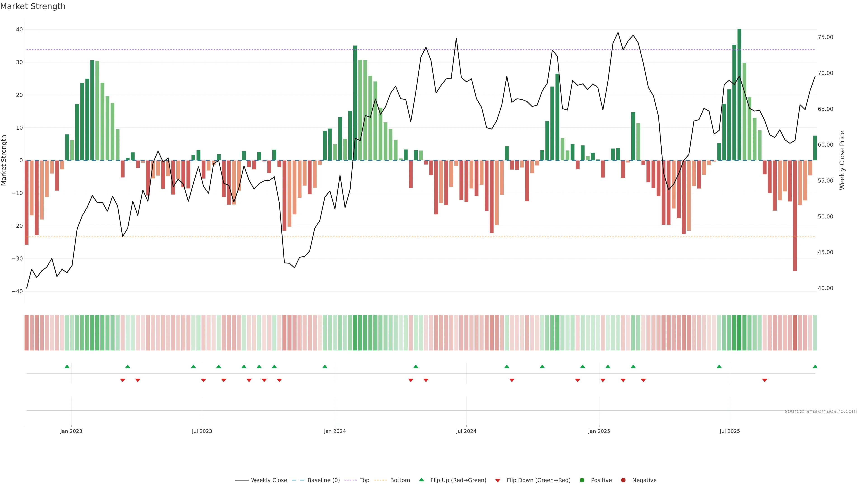The image size is (868, 488).
Task: Click the first red flip-down triangle marker
Action: pyautogui.click(x=123, y=380)
